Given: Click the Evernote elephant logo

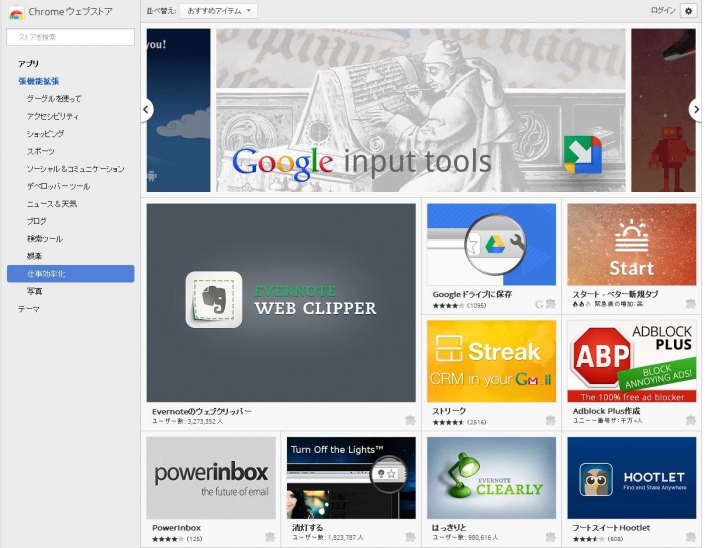Looking at the screenshot, I should [x=214, y=299].
